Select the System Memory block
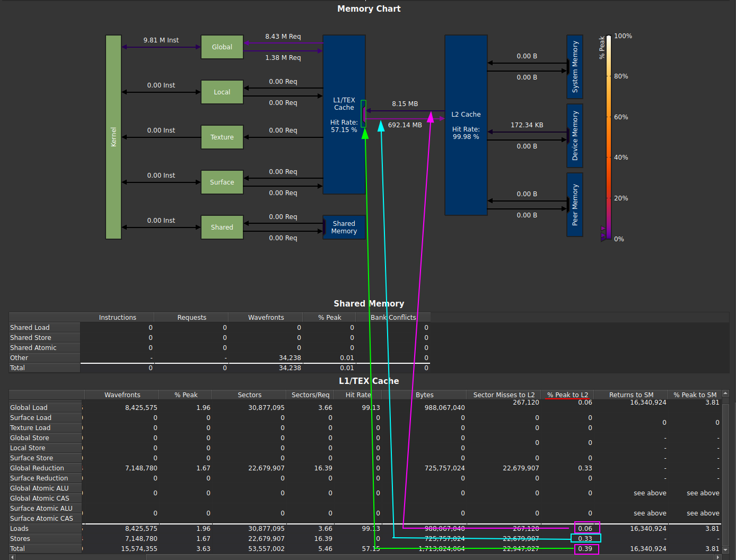Viewport: 736px width, 560px height. coord(574,67)
